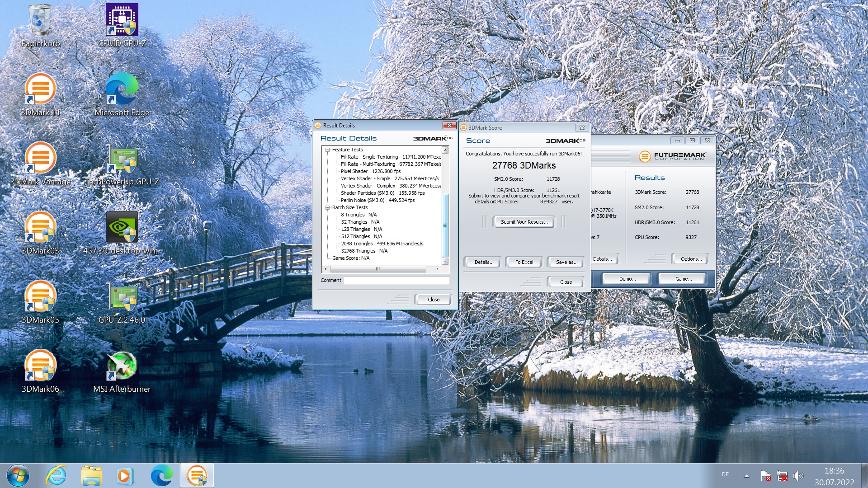Click the horizontal scrollbar in Result Details
This screenshot has height=488, width=868.
point(378,269)
